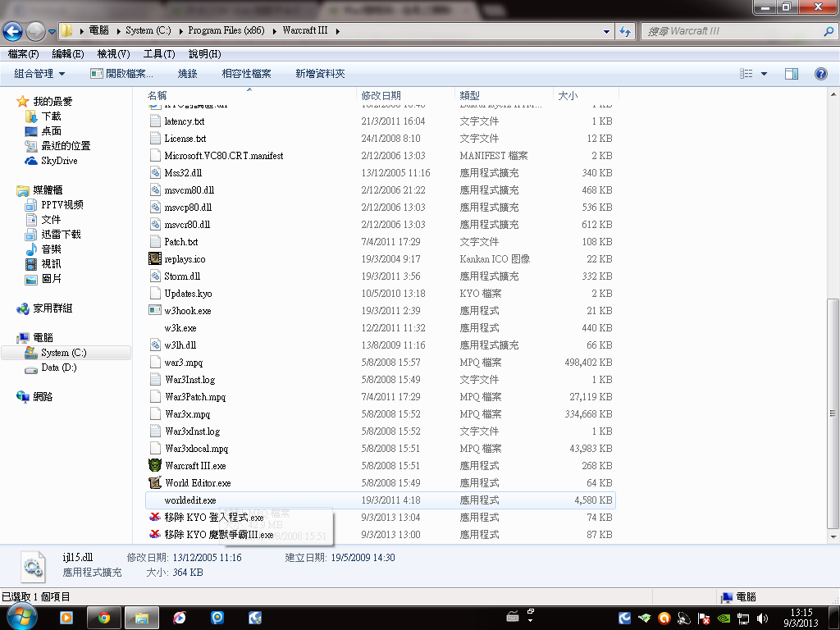The width and height of the screenshot is (840, 630).
Task: Toggle the preview pane button
Action: click(x=792, y=74)
